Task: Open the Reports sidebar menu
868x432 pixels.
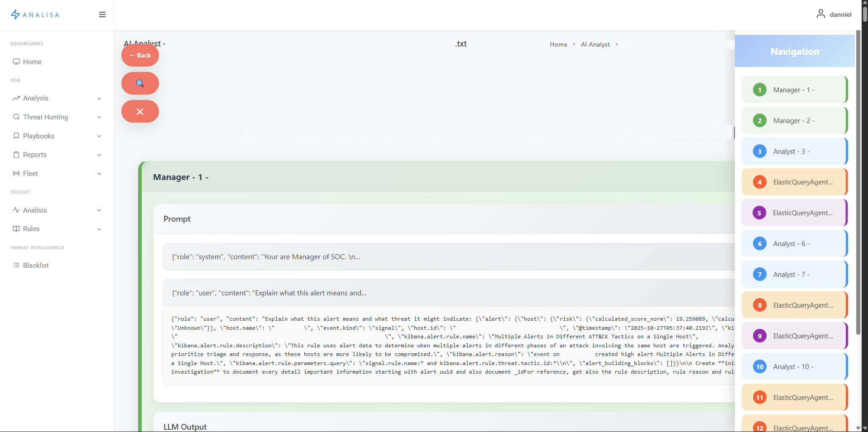Action: tap(57, 155)
